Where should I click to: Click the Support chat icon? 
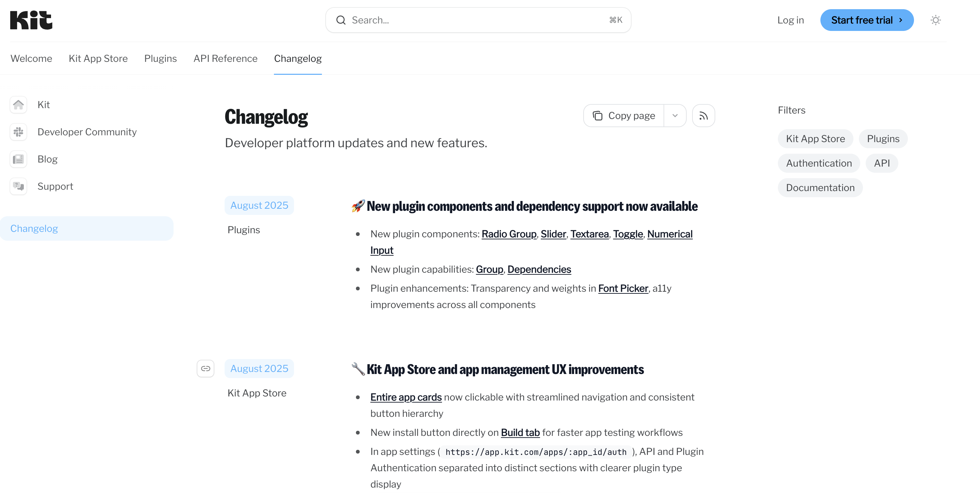[x=18, y=186]
